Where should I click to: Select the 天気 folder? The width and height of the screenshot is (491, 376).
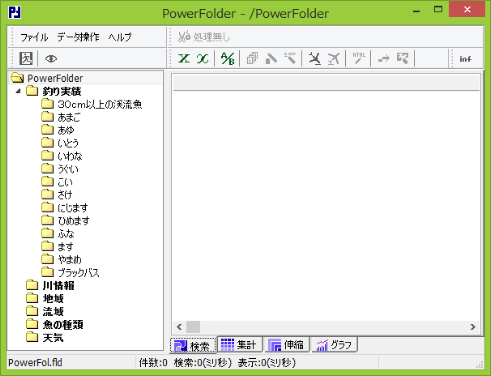click(53, 338)
